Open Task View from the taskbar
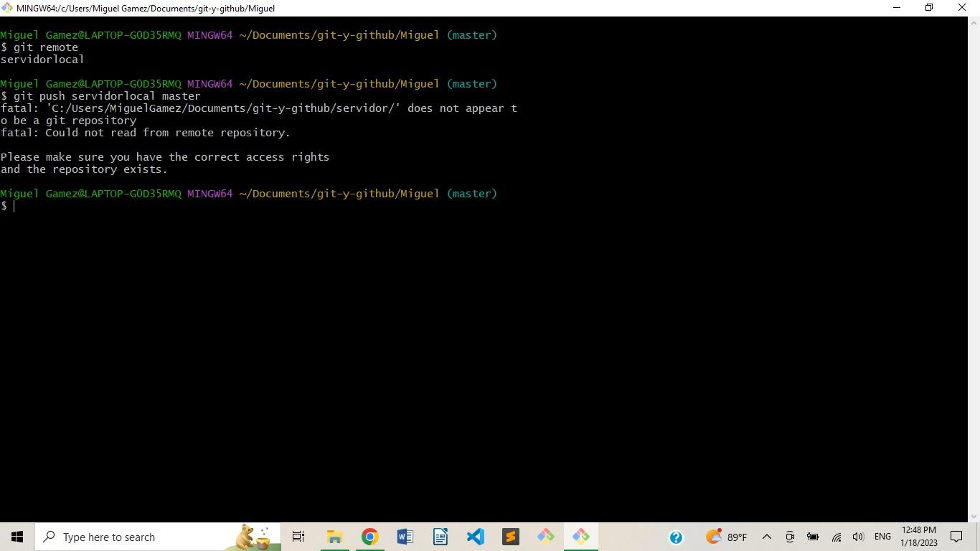 298,537
